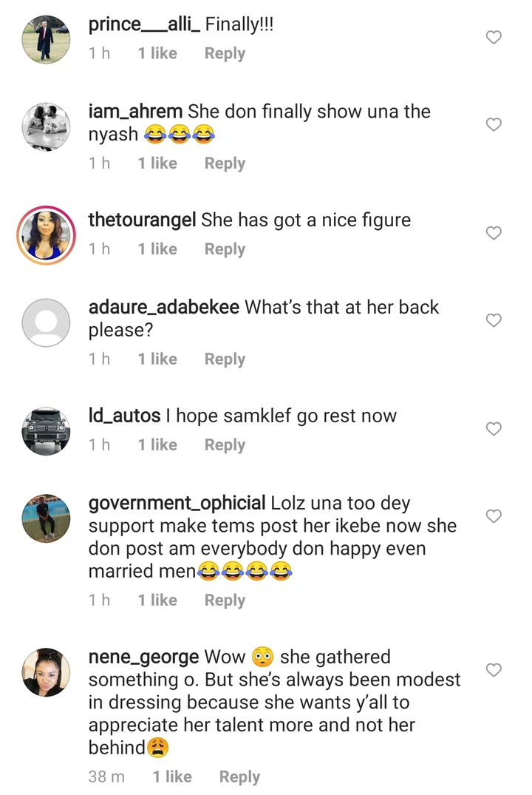
Task: View the 1 like on iam_ahrem's comment
Action: tap(157, 163)
